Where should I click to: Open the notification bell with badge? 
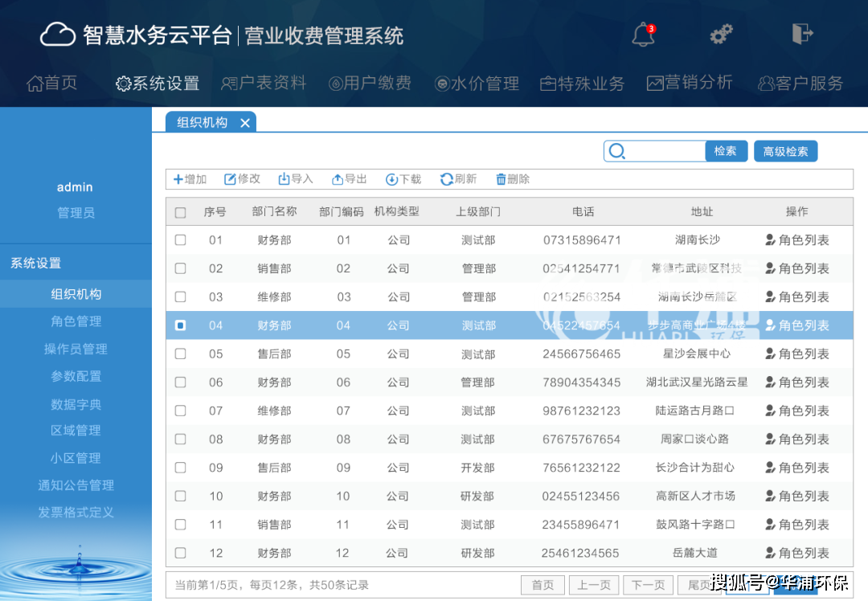point(643,35)
